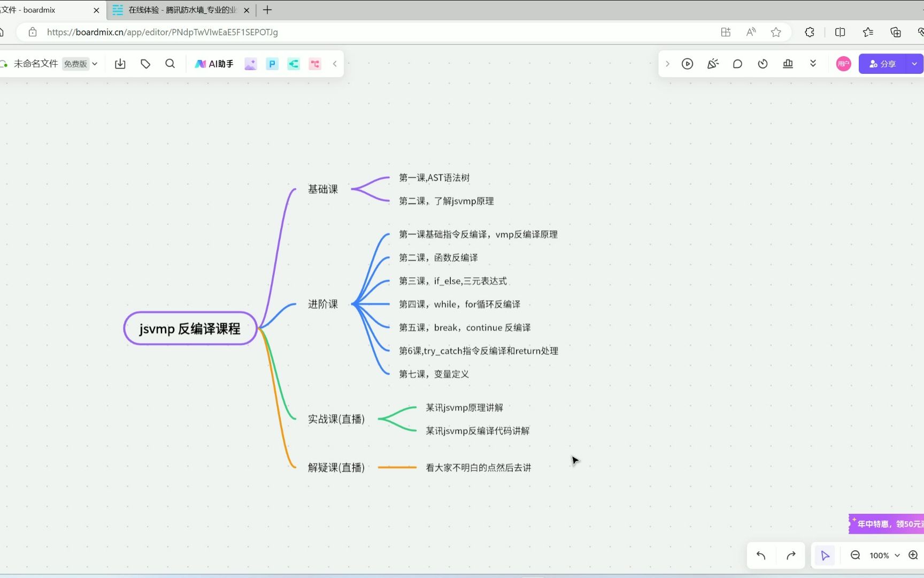Undo the last action

click(x=761, y=556)
